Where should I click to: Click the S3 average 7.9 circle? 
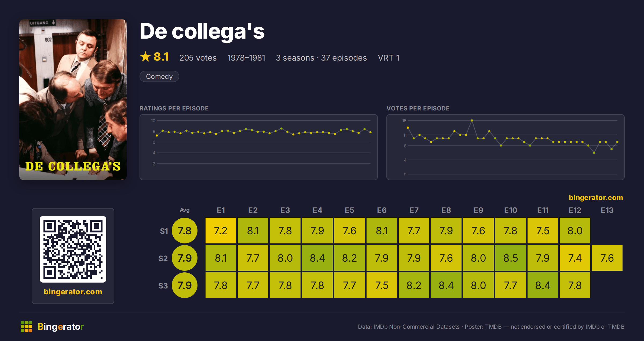[x=185, y=285]
